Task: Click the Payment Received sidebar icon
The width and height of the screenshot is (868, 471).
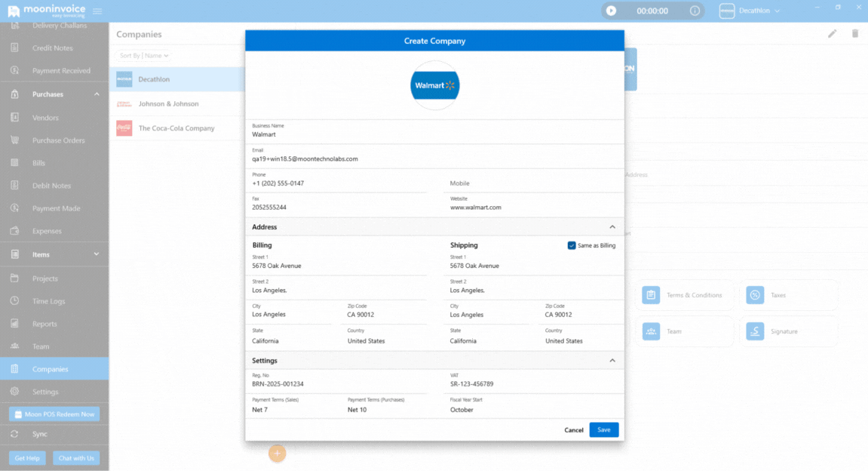Action: (x=14, y=70)
